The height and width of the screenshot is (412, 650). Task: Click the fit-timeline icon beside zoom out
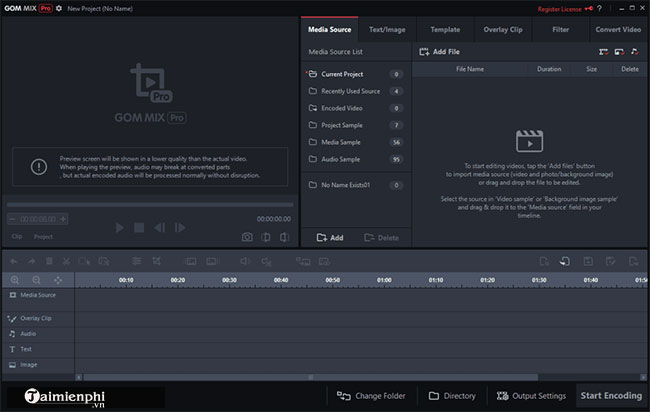tap(58, 280)
